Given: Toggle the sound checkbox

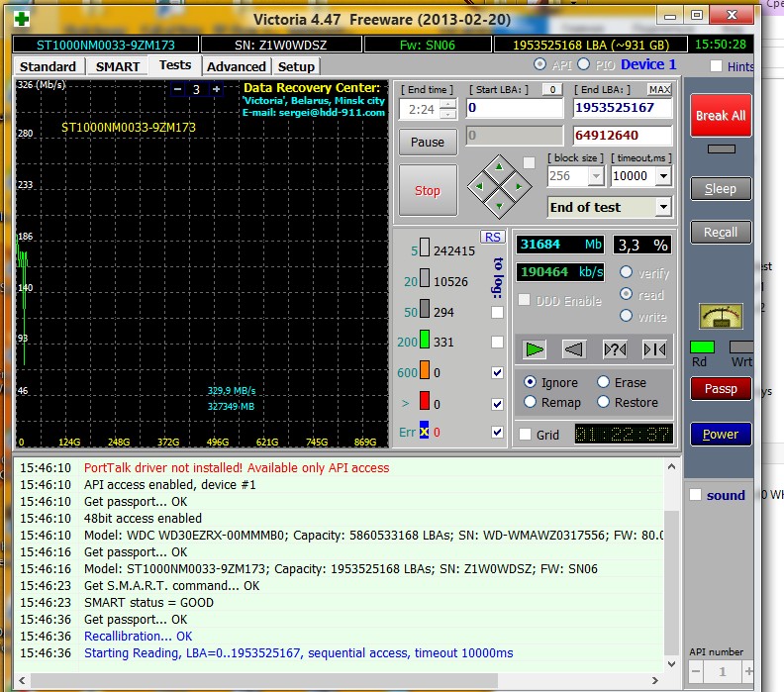Looking at the screenshot, I should pos(696,495).
